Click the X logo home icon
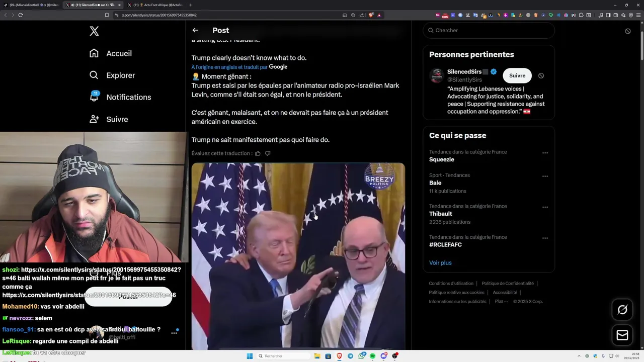Viewport: 644px width, 362px height. tap(94, 31)
